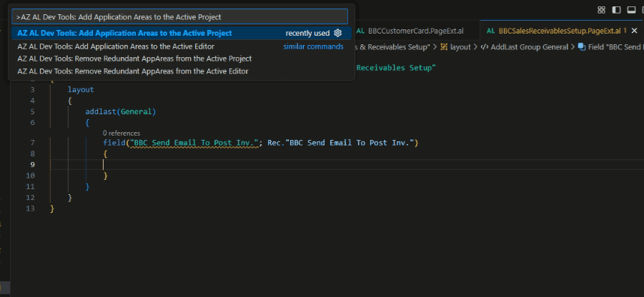Screen dimensions: 644x297
Task: Click the "0 references" code lens link
Action: pyautogui.click(x=122, y=134)
